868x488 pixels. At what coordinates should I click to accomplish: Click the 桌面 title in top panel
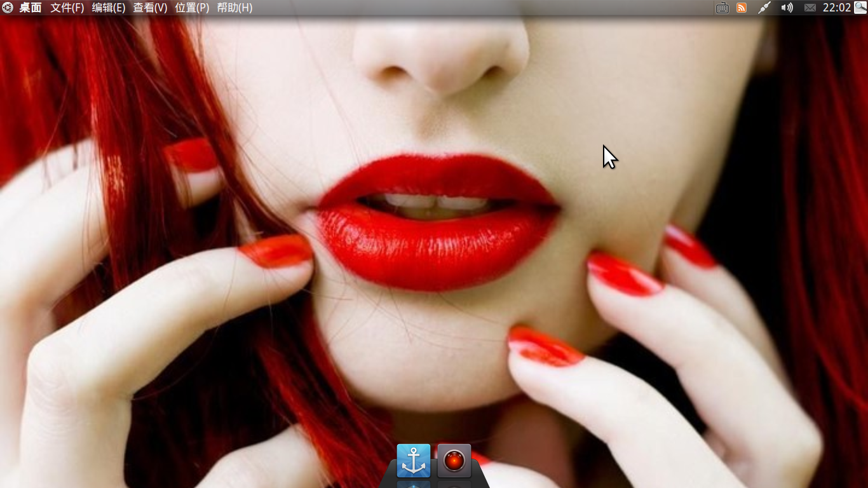pos(31,8)
